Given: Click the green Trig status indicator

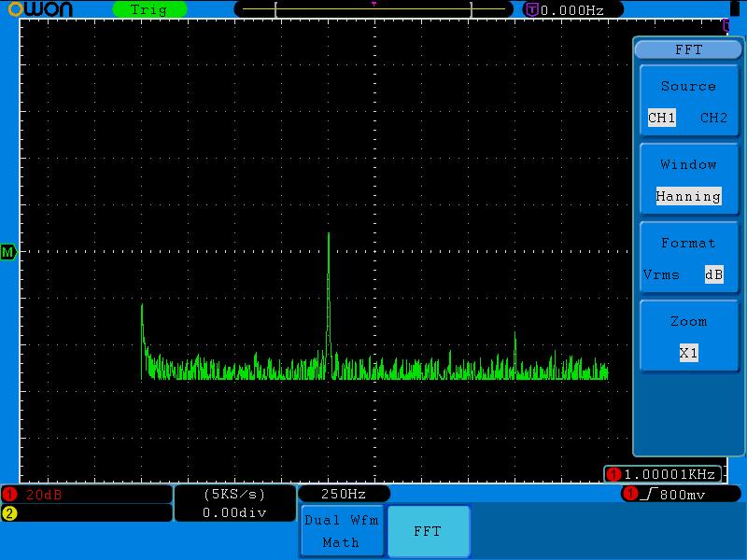Looking at the screenshot, I should pyautogui.click(x=149, y=9).
